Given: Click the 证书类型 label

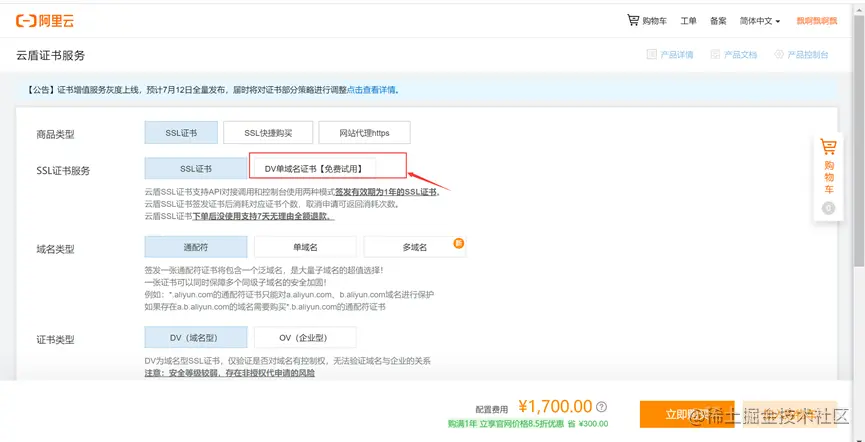Looking at the screenshot, I should pos(55,339).
